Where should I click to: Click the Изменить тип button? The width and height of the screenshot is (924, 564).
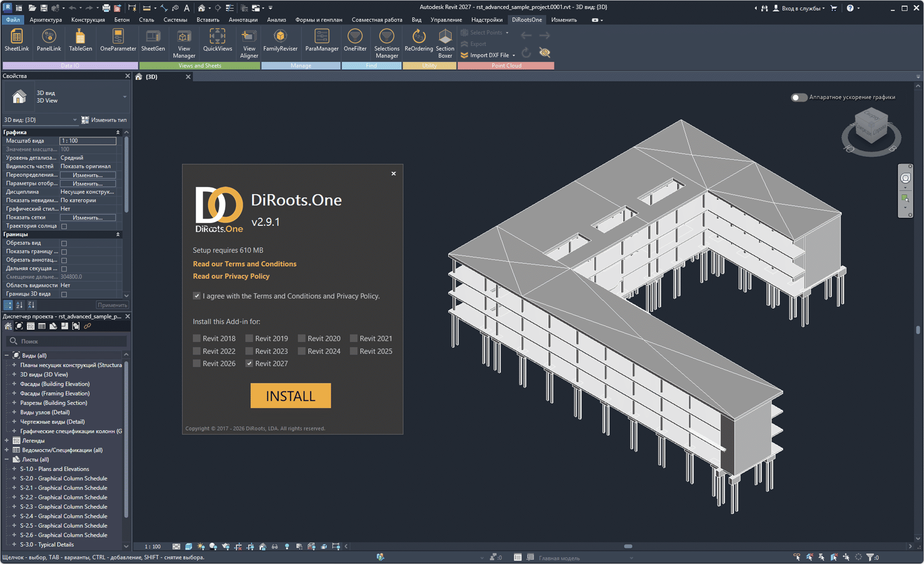(x=104, y=120)
